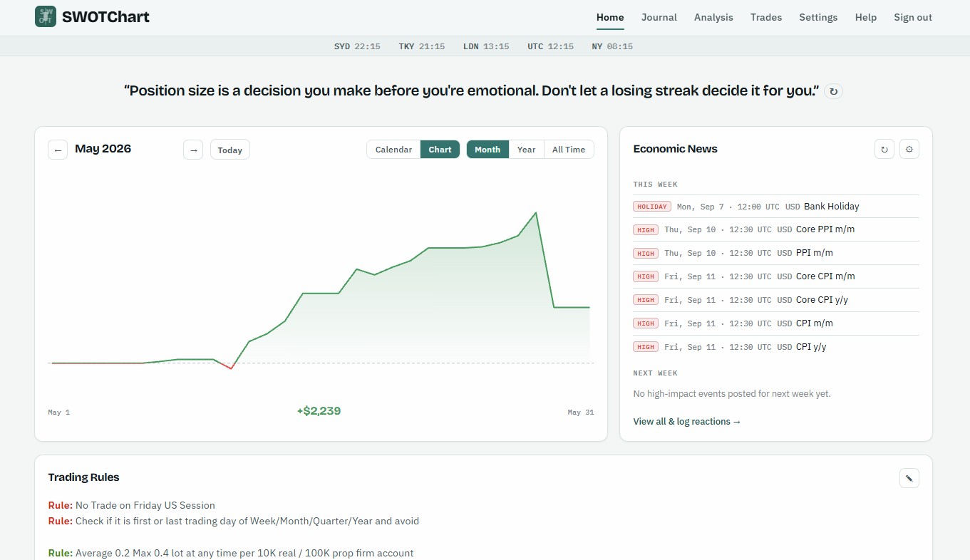Click the Bank Holiday event
This screenshot has height=560, width=970.
click(776, 207)
